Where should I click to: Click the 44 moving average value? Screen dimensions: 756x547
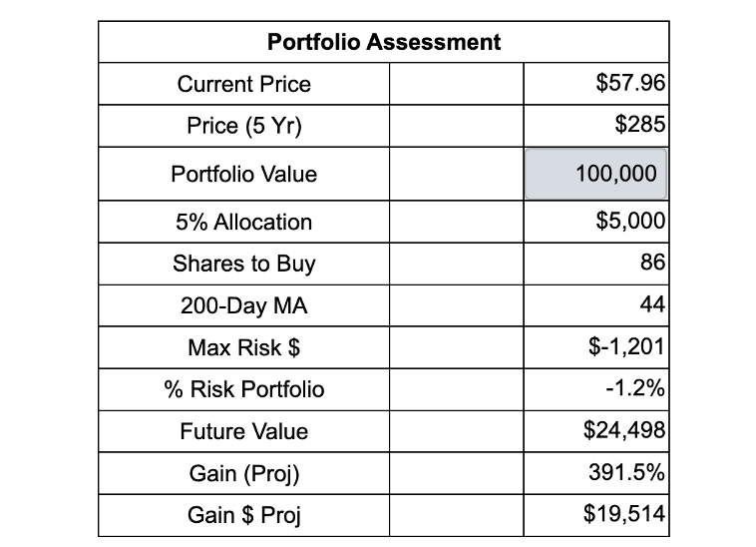(x=652, y=304)
